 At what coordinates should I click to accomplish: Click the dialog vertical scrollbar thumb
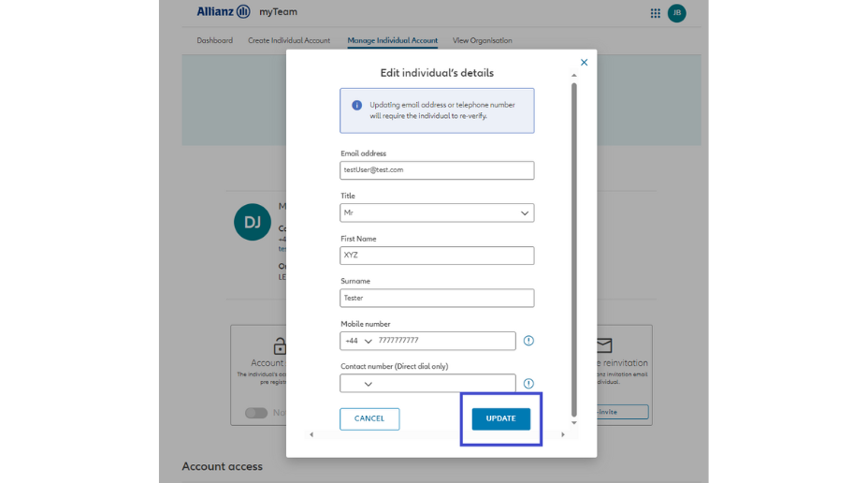click(574, 249)
